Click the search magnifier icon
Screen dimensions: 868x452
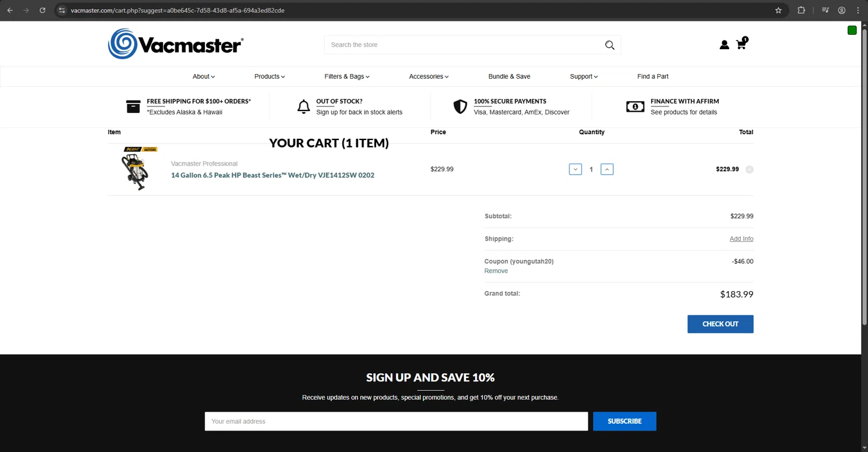(x=609, y=45)
